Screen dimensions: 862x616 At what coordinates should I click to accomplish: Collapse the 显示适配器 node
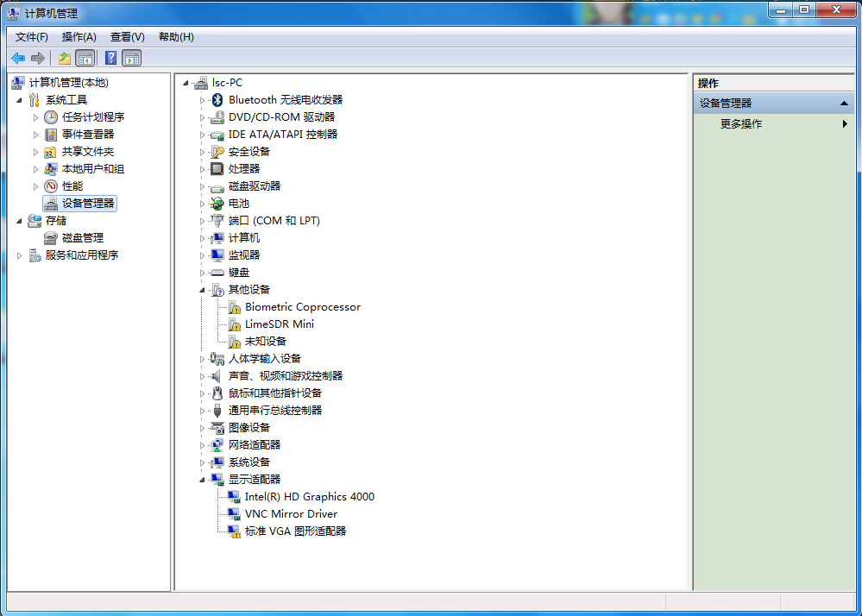pyautogui.click(x=202, y=481)
